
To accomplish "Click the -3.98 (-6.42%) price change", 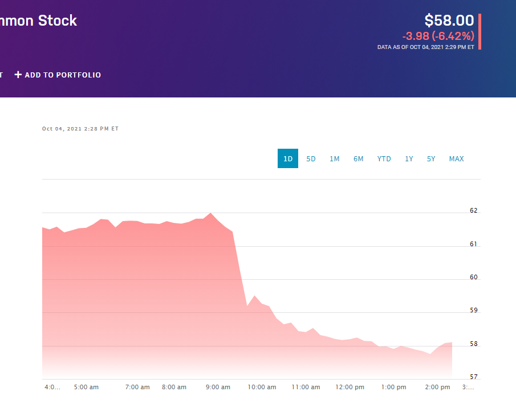I will click(x=438, y=36).
